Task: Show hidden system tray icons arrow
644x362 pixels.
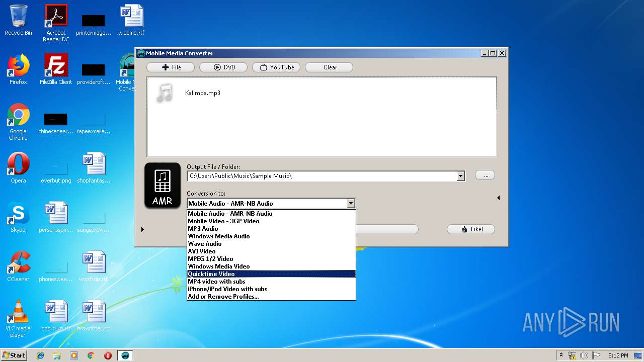Action: pyautogui.click(x=561, y=355)
